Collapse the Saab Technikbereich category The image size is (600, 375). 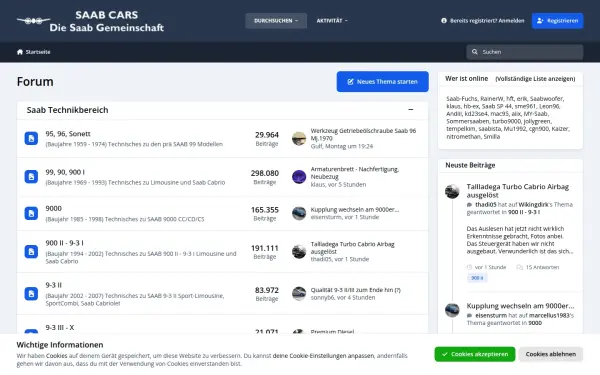tap(411, 110)
